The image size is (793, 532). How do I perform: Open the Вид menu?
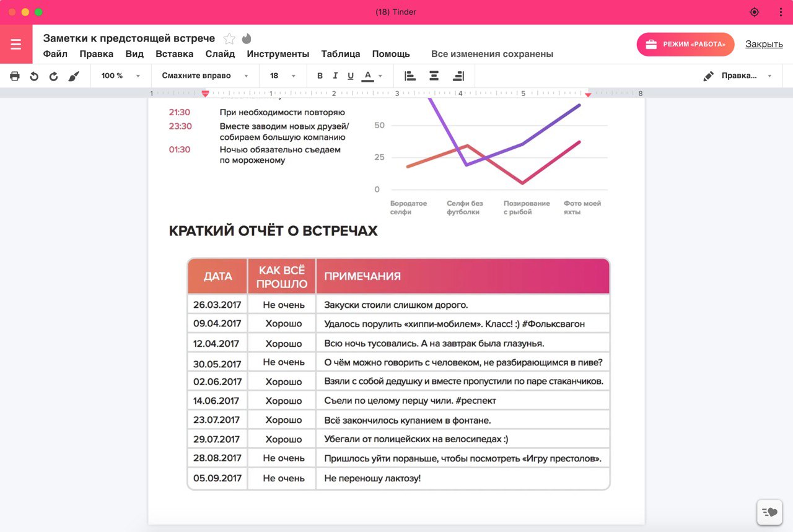[134, 54]
